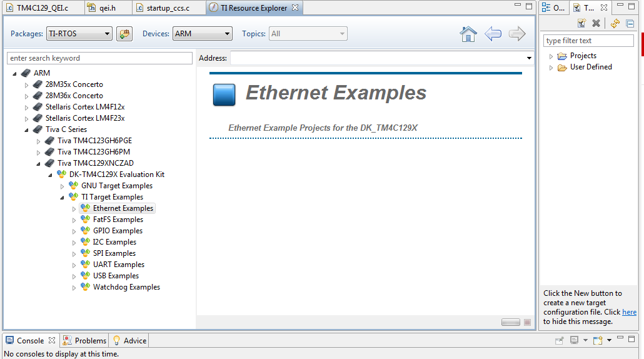Expand the Tiva TM4C123GH6PGE node
Viewport: 644px width, 359px height.
click(38, 141)
